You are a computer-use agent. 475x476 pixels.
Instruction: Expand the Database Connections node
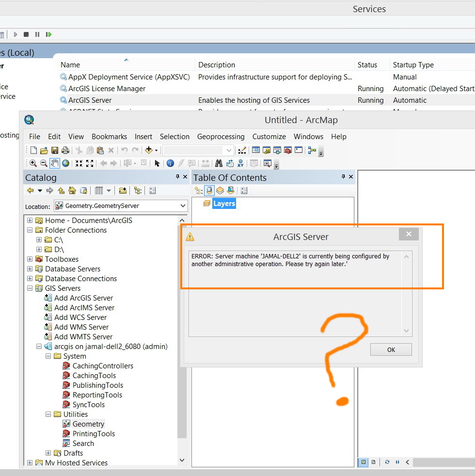tap(30, 279)
